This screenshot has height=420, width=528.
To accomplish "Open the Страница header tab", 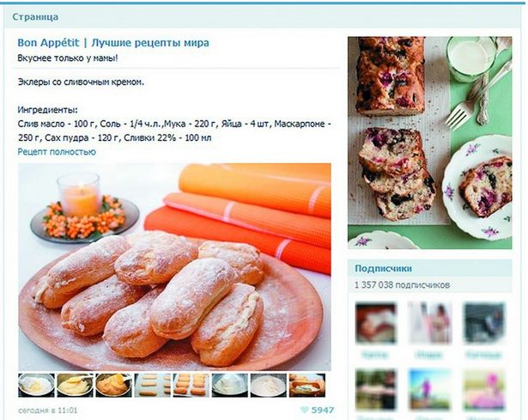I will (x=35, y=17).
